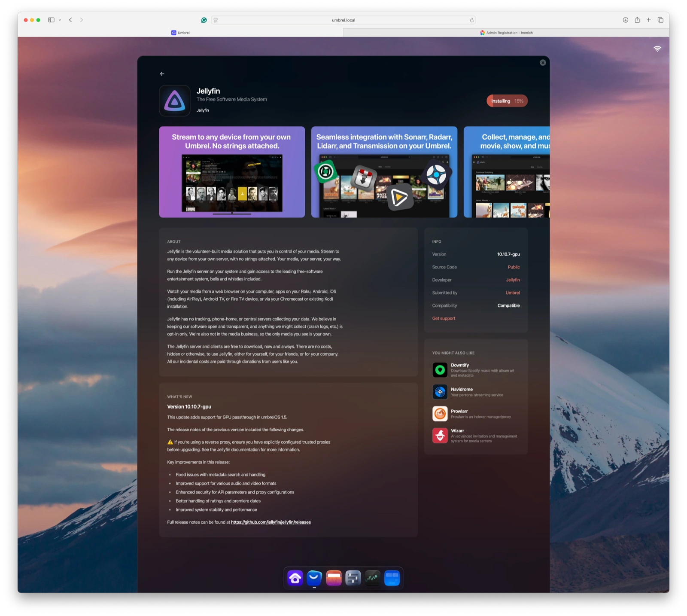687x616 pixels.
Task: Click the 'Compatible' compatibility value
Action: 508,306
